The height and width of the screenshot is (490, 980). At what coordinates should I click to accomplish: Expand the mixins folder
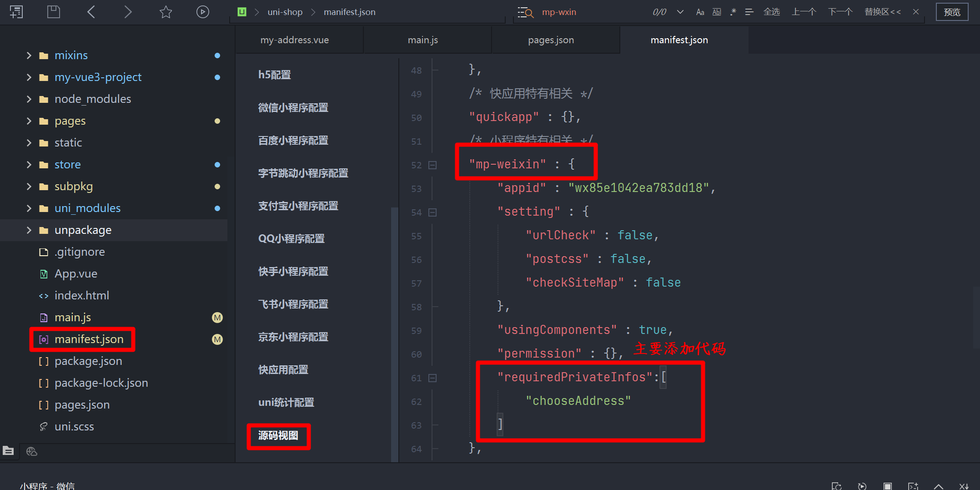click(x=29, y=56)
